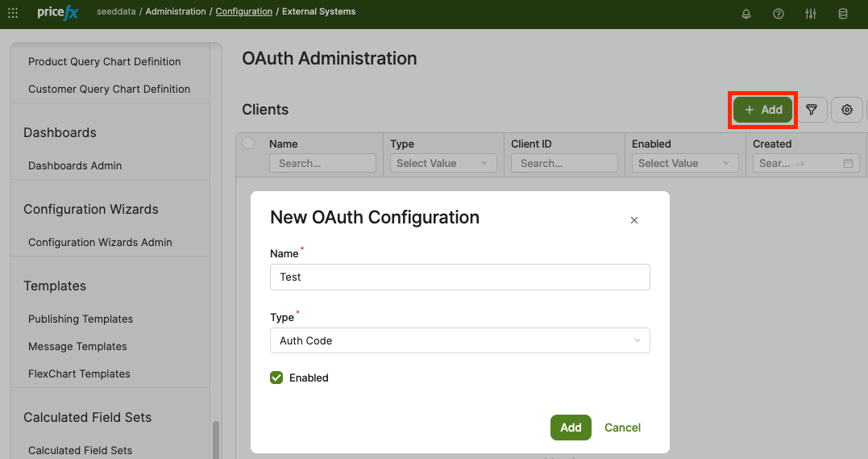Open Message Templates

coord(77,346)
